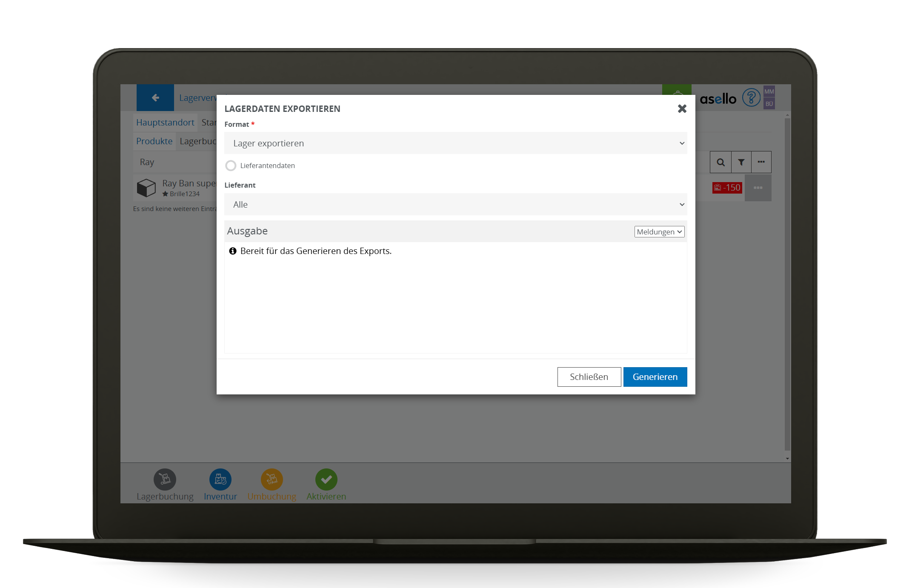The width and height of the screenshot is (912, 588).
Task: Open the Meldungen output dropdown
Action: click(659, 232)
